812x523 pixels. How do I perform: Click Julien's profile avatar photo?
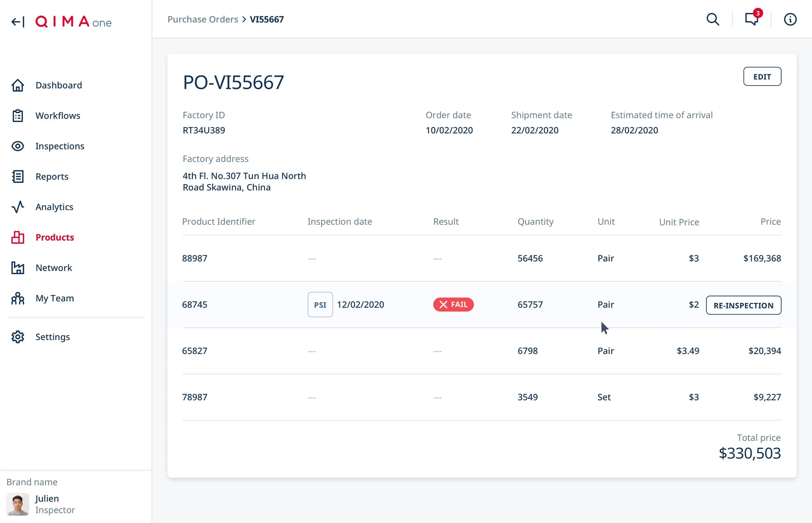point(18,504)
